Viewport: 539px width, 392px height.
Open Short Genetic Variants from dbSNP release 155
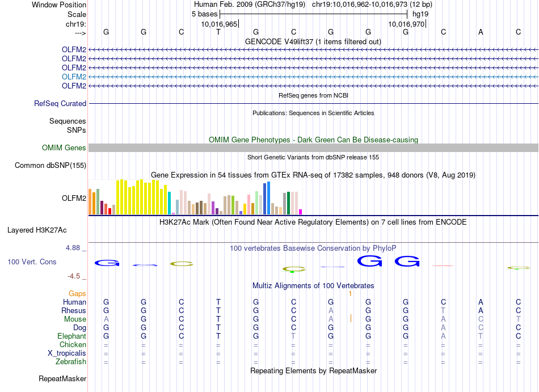click(313, 157)
